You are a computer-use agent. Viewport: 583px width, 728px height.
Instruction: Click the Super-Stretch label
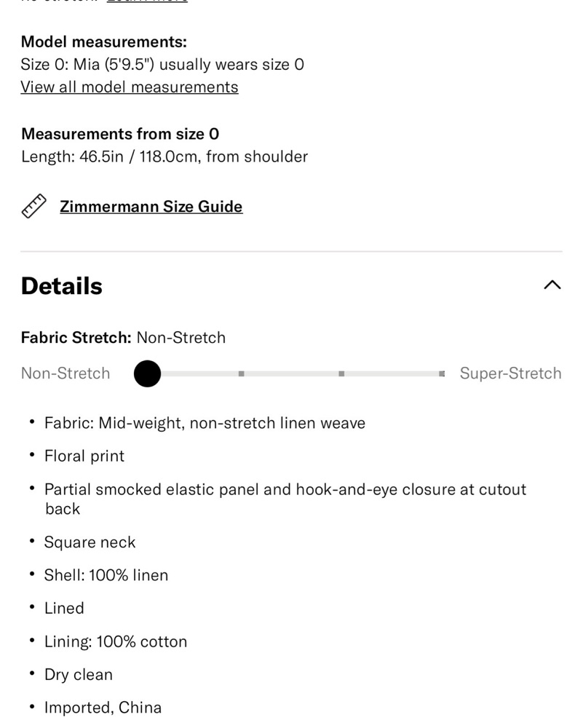point(511,373)
